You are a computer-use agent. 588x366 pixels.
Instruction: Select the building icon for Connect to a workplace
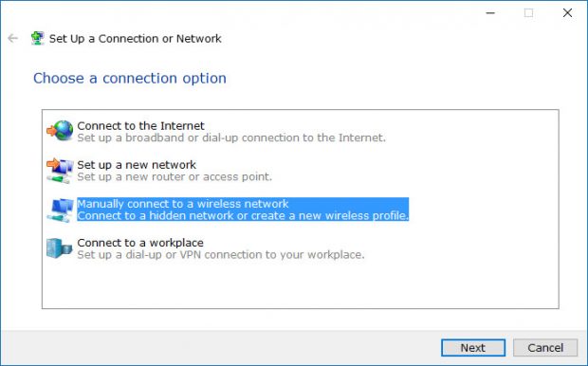click(x=59, y=248)
